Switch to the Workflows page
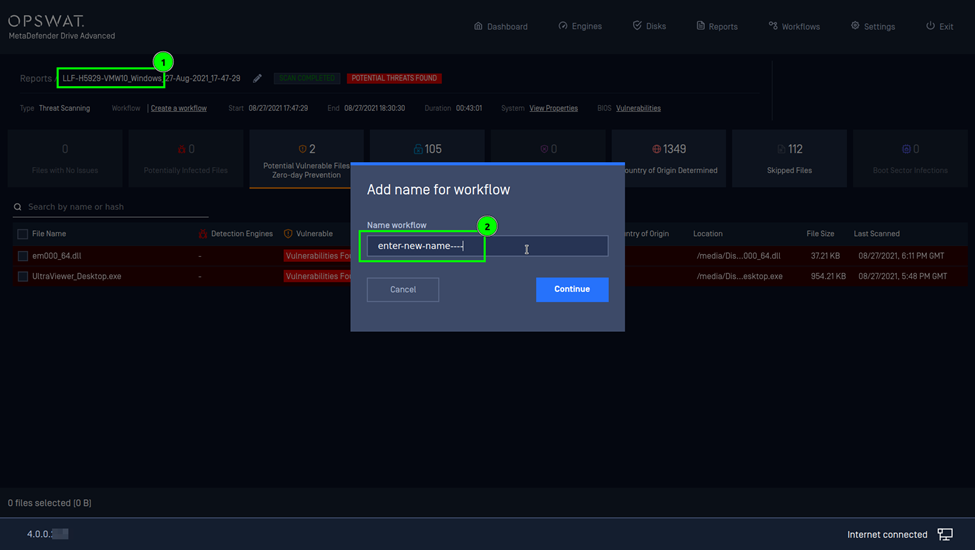 click(794, 26)
